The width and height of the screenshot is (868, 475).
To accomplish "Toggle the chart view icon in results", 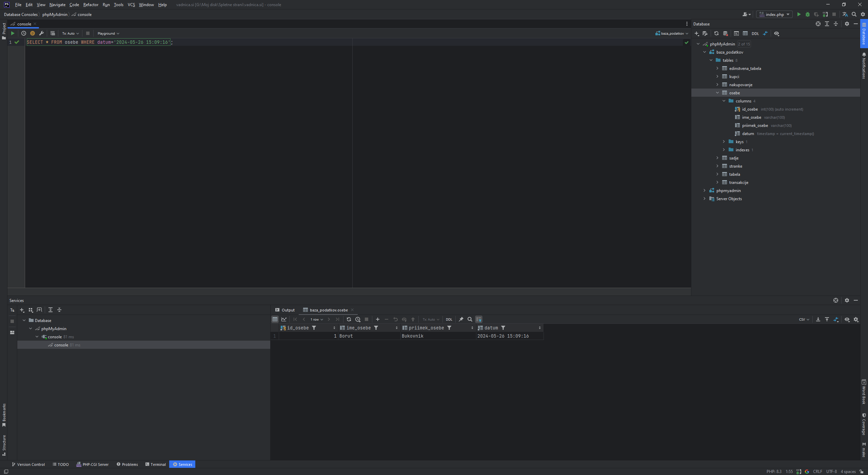I will click(x=284, y=319).
